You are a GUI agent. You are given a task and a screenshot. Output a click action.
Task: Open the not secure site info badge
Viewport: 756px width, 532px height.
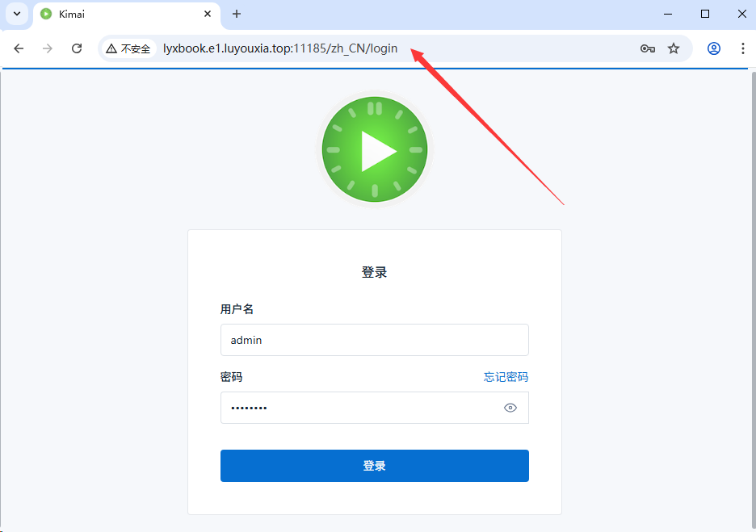point(128,48)
